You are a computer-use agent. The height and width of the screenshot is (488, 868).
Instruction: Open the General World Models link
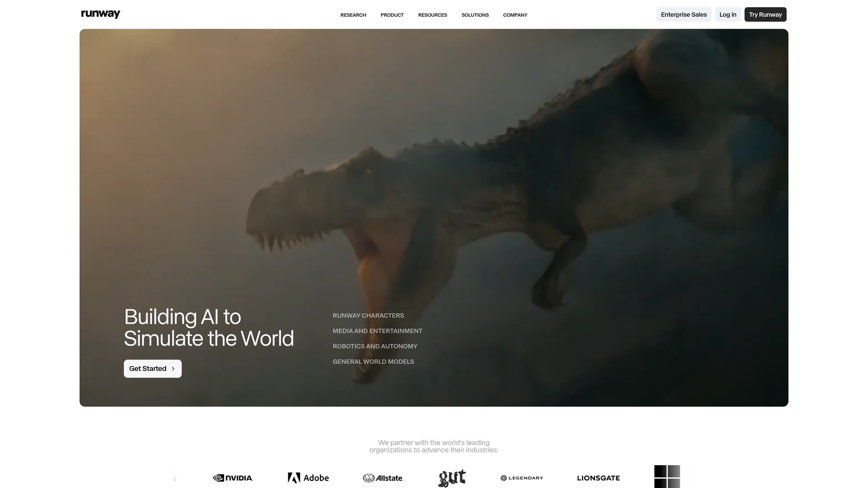coord(373,361)
